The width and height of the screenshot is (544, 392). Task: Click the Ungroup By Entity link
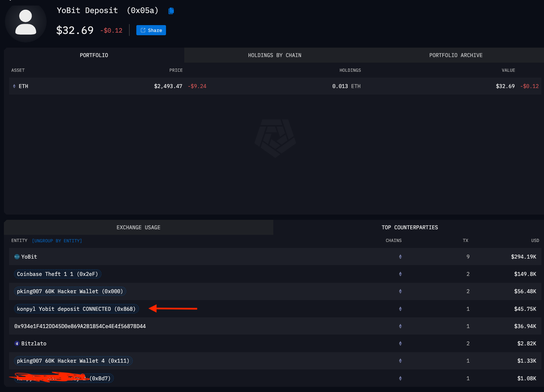click(x=57, y=241)
